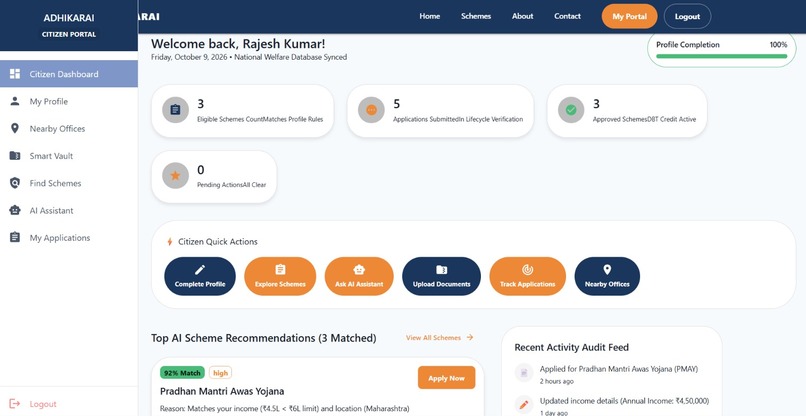806x416 pixels.
Task: Click the radar icon on Track Applications
Action: click(x=527, y=269)
